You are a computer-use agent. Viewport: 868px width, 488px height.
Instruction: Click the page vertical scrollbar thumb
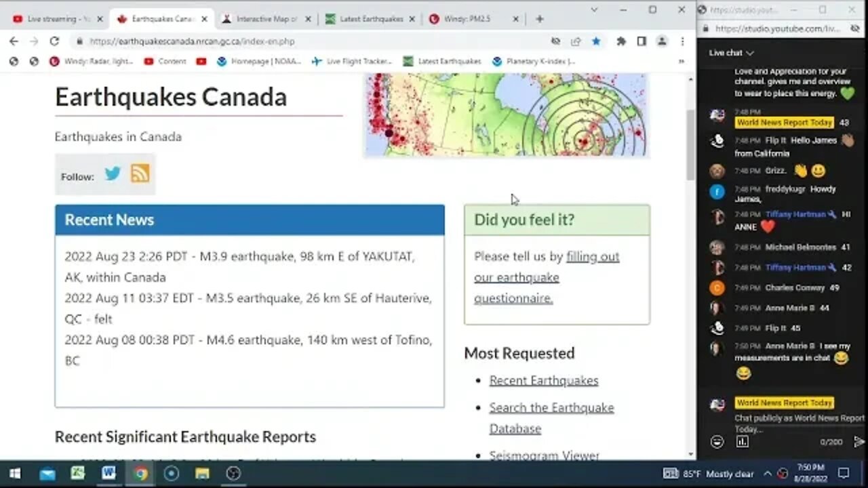point(690,144)
